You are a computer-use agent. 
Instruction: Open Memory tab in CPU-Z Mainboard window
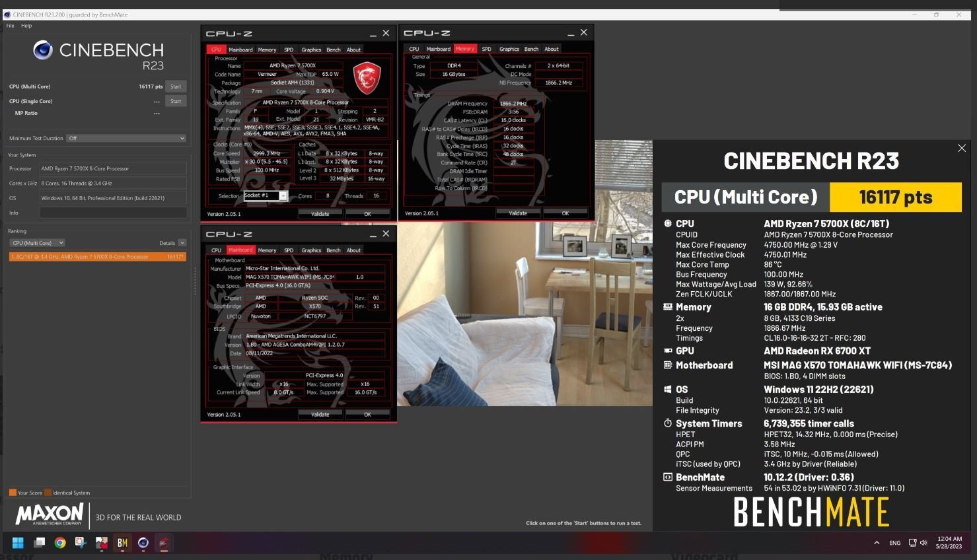267,250
